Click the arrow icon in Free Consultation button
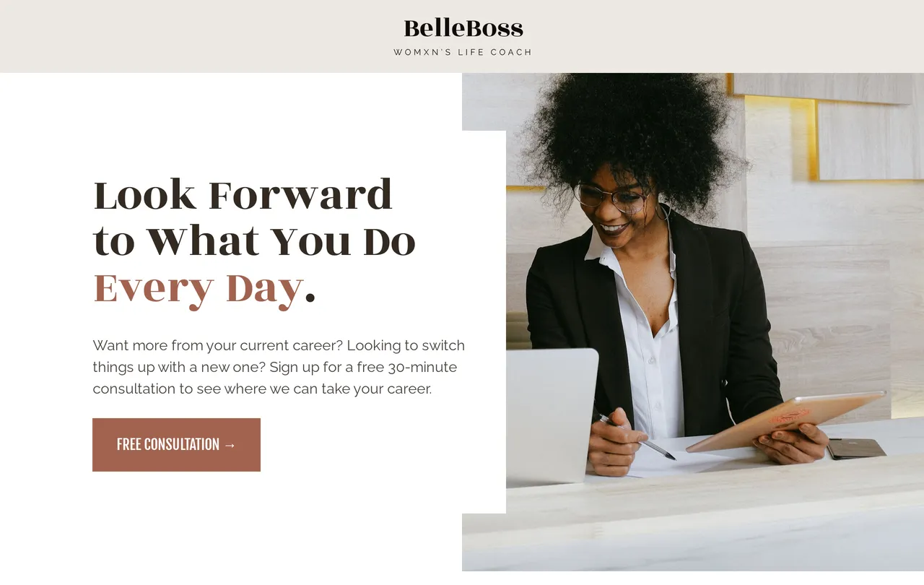Image resolution: width=924 pixels, height=585 pixels. pyautogui.click(x=230, y=445)
